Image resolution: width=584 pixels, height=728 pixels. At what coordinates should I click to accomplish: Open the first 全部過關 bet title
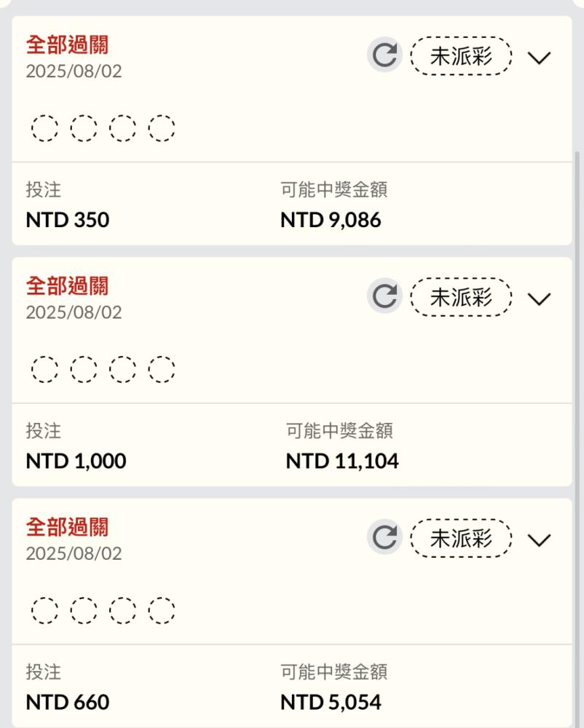67,45
